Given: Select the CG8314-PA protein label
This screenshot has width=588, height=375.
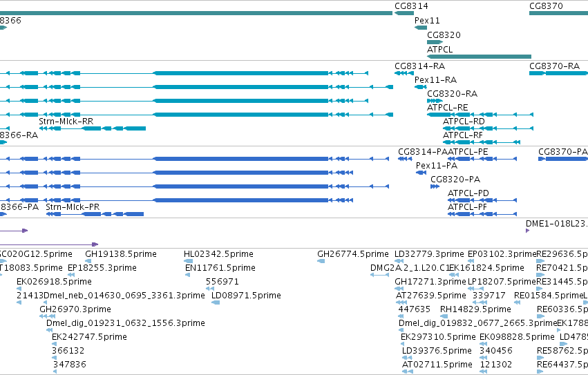Looking at the screenshot, I should tap(423, 152).
